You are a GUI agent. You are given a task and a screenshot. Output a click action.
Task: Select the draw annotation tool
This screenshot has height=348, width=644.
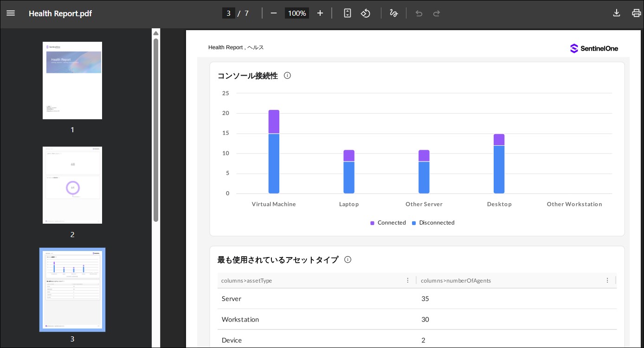pos(393,13)
